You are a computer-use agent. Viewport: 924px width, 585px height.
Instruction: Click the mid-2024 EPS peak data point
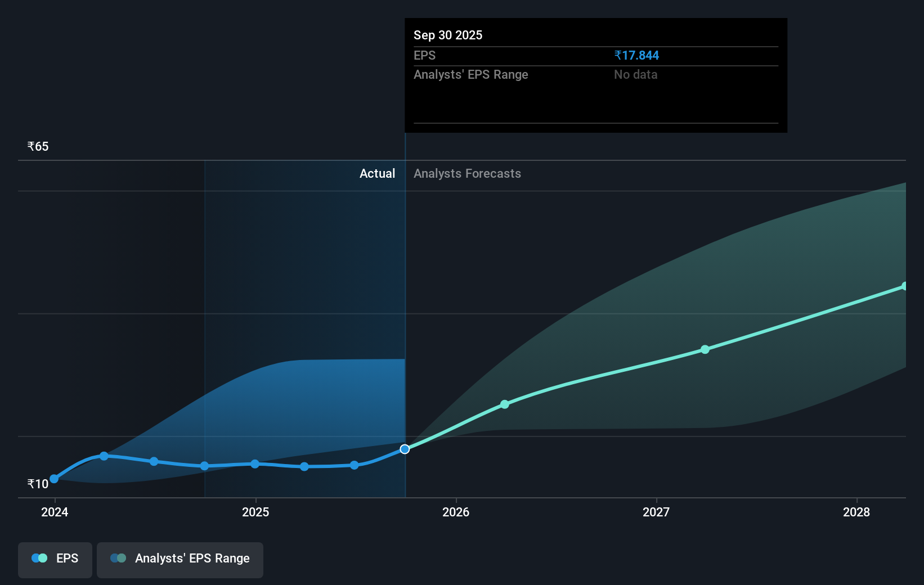[x=104, y=456]
